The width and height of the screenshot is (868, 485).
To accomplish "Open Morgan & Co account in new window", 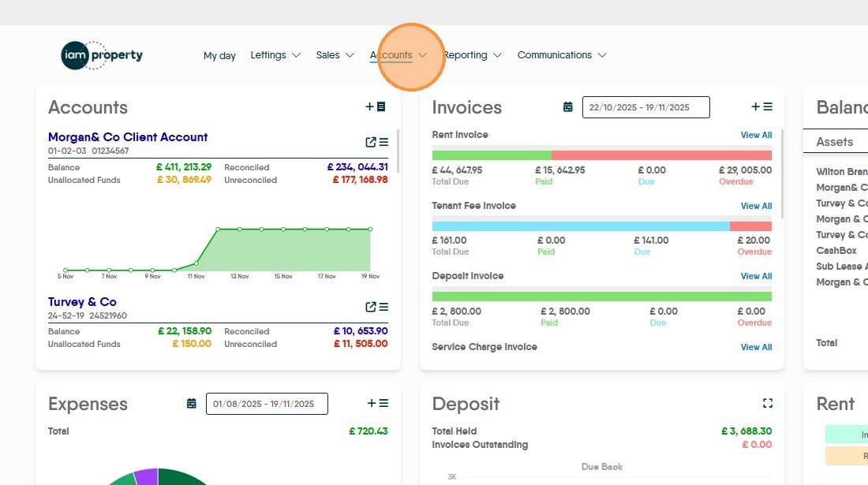I will tap(371, 142).
